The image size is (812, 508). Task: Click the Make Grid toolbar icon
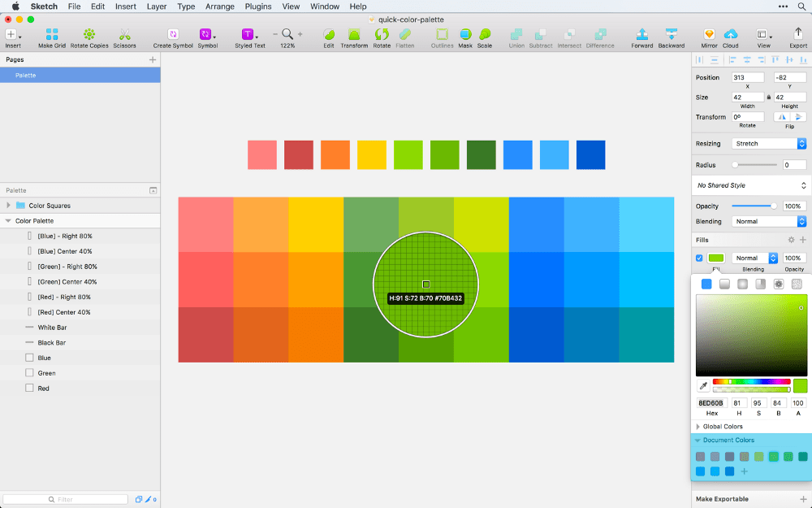(x=52, y=34)
